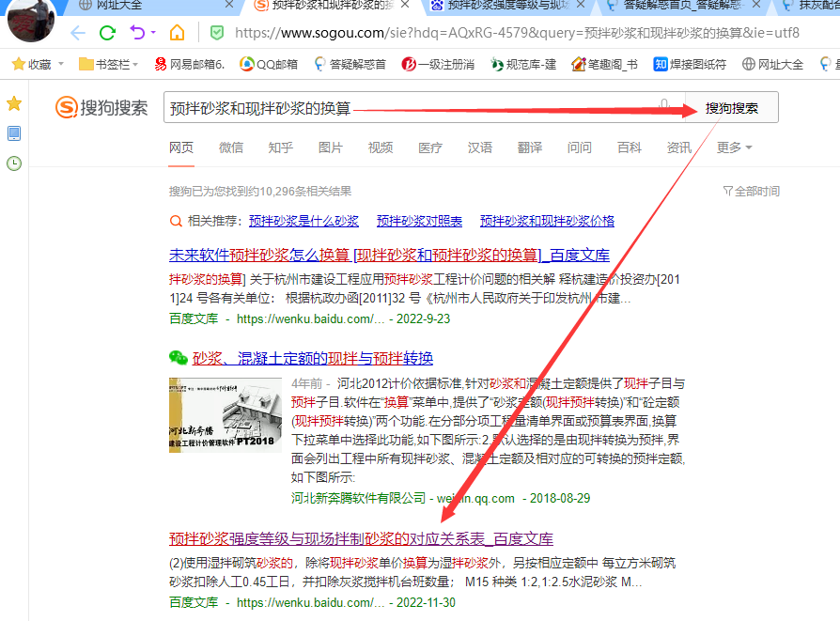
Task: Open 笔趣阁_书 bookmark
Action: [x=604, y=65]
